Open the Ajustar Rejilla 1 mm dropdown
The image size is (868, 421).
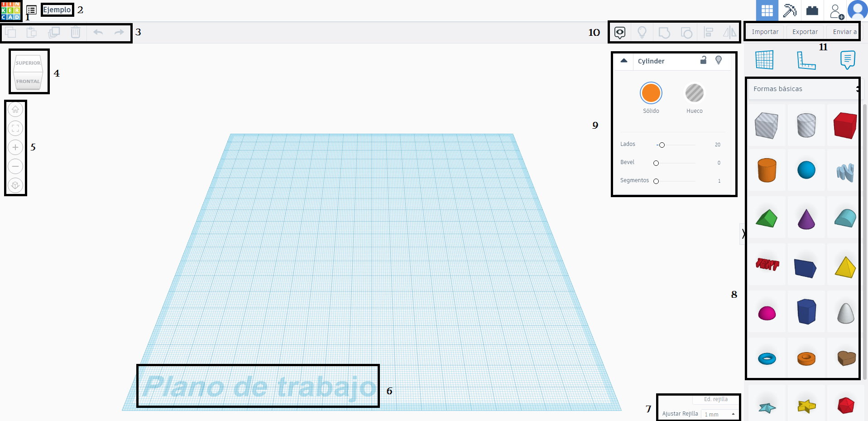[x=720, y=414]
